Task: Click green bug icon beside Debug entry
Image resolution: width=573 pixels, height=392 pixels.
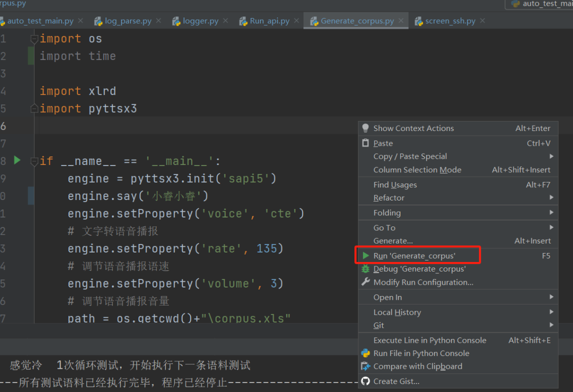Action: (x=366, y=269)
